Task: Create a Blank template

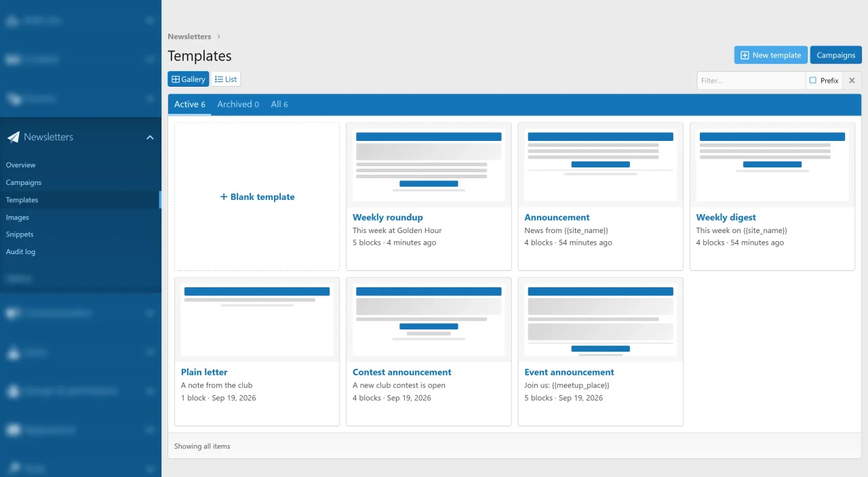Action: tap(257, 197)
